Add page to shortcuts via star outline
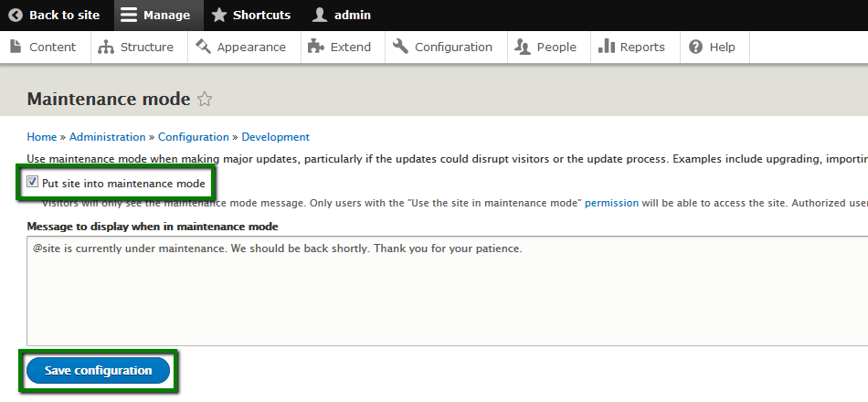 (205, 100)
